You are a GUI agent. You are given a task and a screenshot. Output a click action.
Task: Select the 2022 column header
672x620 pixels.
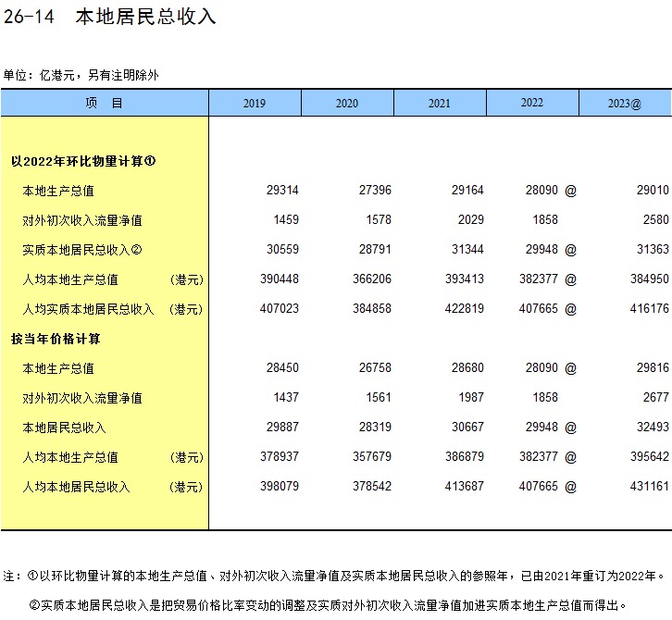532,104
